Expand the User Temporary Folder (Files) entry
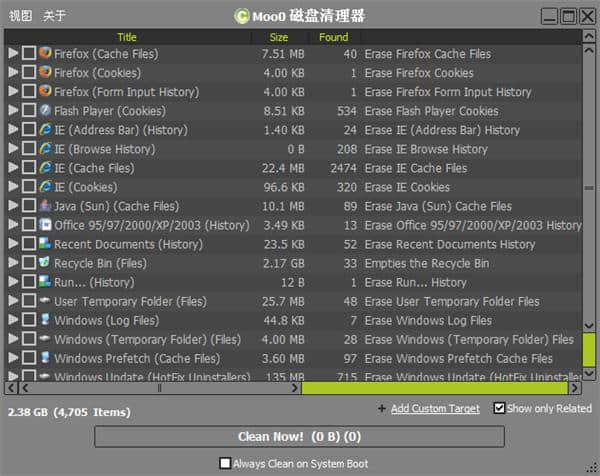The width and height of the screenshot is (600, 476). [12, 301]
